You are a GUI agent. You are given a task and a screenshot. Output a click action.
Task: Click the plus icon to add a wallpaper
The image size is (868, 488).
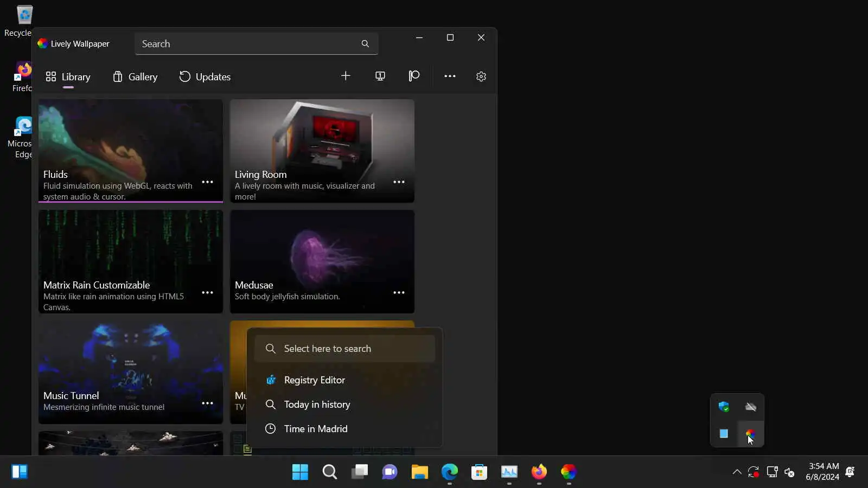pyautogui.click(x=346, y=76)
